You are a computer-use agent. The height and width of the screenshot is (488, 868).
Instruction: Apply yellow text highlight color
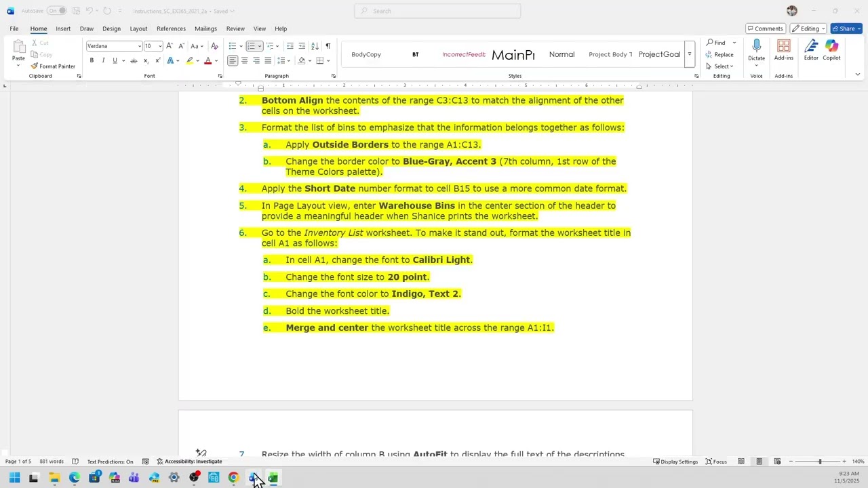(x=189, y=60)
